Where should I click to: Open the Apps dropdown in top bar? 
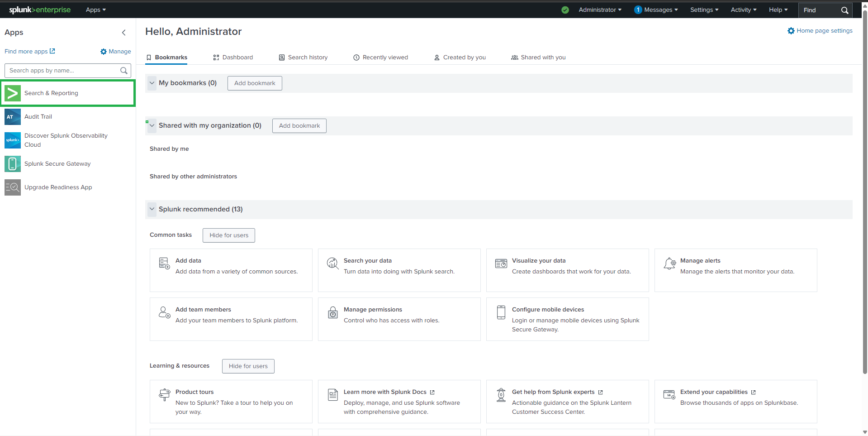pyautogui.click(x=96, y=10)
